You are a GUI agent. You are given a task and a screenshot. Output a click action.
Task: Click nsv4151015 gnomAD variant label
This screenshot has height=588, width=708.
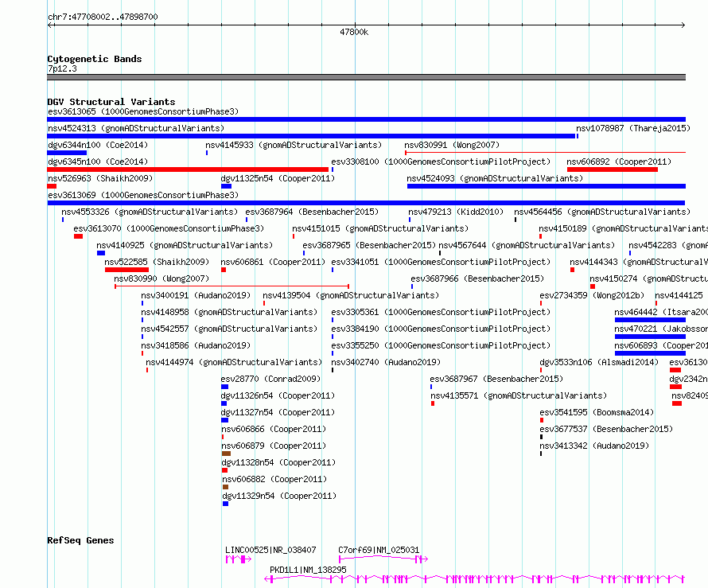click(380, 228)
